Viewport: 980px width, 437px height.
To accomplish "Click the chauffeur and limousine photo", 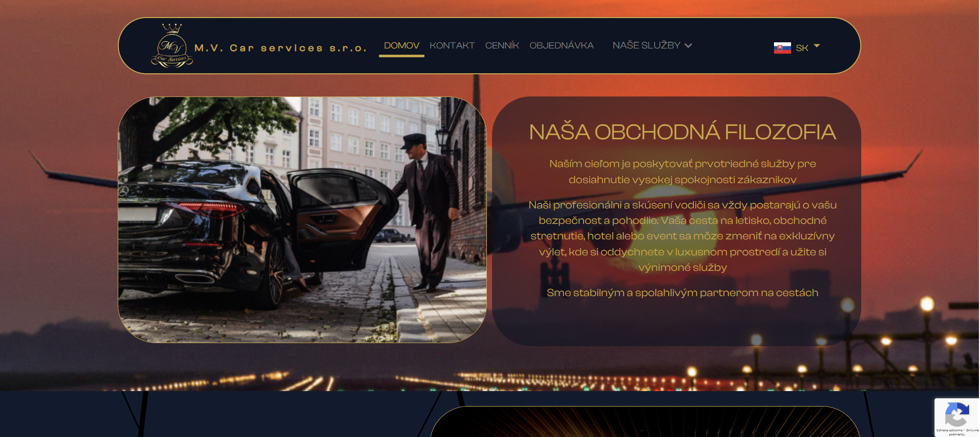I will [x=303, y=220].
